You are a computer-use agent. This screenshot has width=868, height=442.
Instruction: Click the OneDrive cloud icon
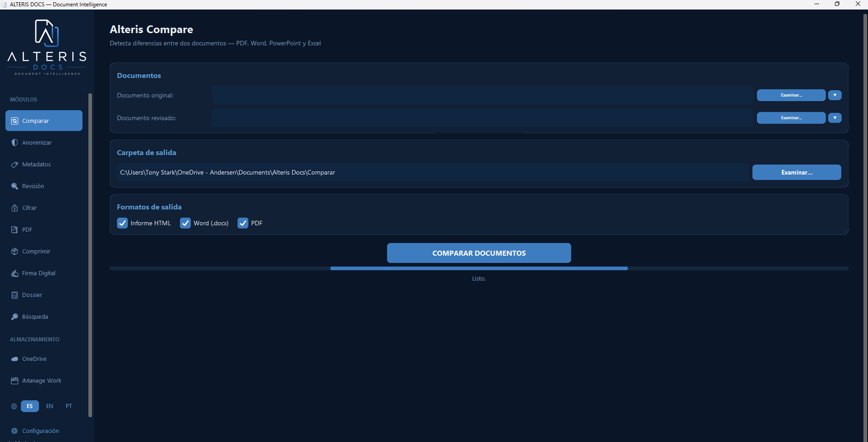pos(15,359)
